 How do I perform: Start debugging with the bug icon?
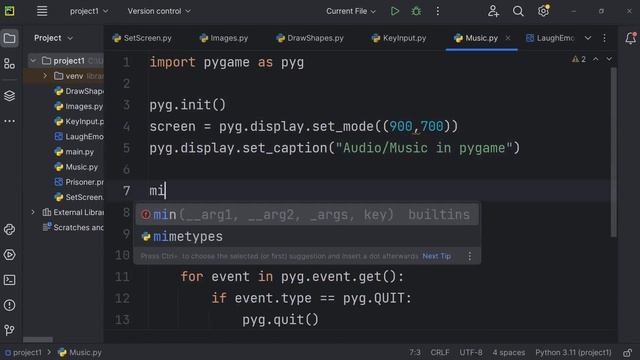tap(416, 11)
